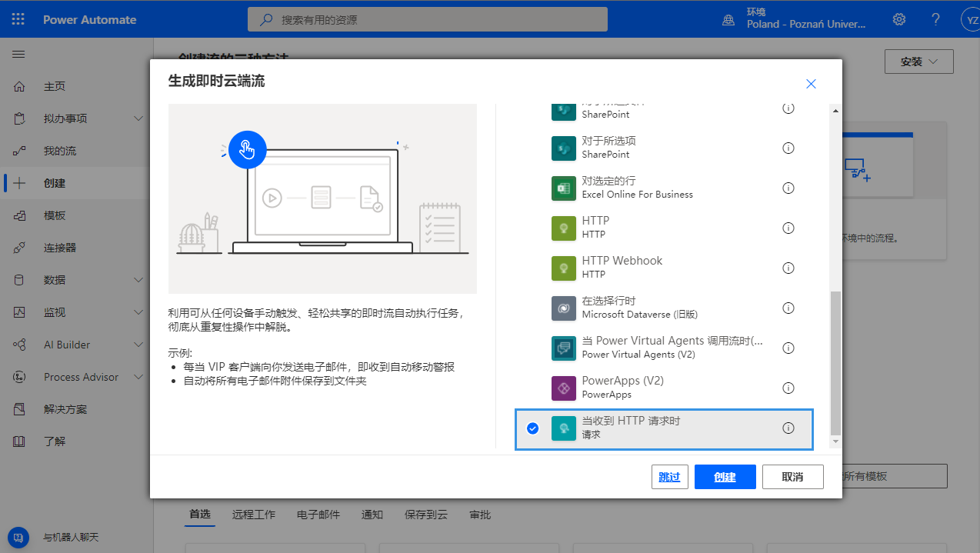The image size is (980, 553).
Task: Click info icon for 对选定的行 trigger
Action: coord(788,188)
